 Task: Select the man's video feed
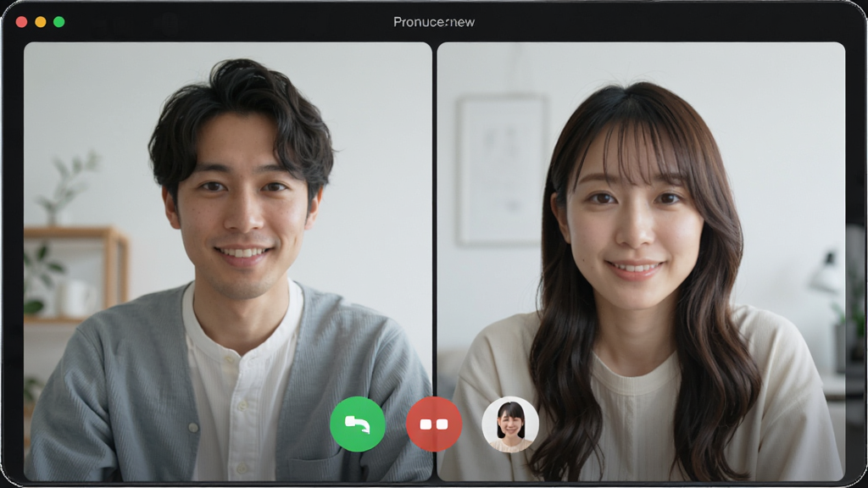coord(227,261)
